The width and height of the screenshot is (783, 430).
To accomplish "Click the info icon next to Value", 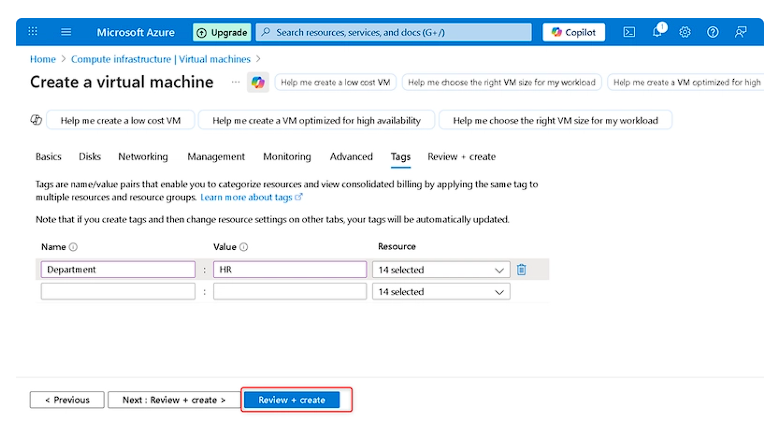I will pos(244,247).
